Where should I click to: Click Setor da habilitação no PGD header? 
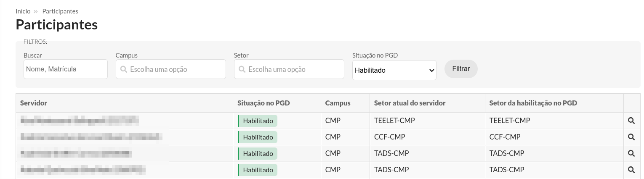(x=533, y=103)
